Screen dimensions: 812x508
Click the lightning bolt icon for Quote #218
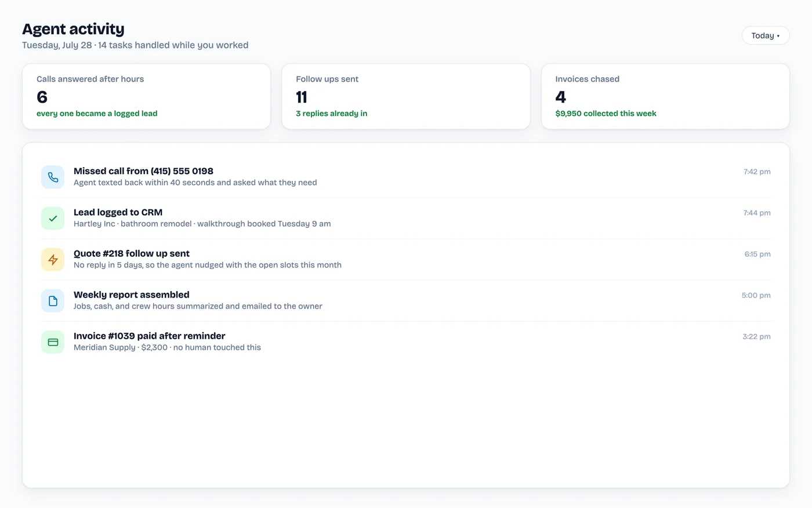(53, 260)
